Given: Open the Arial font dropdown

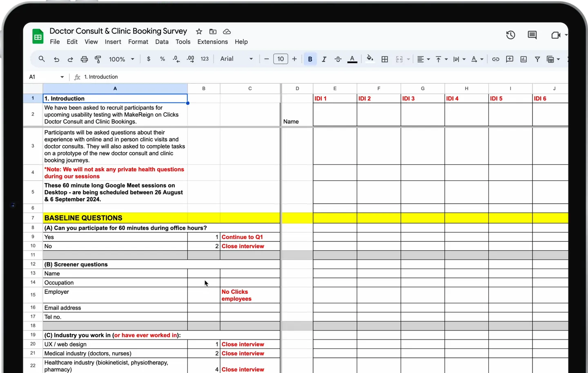Looking at the screenshot, I should [x=236, y=59].
